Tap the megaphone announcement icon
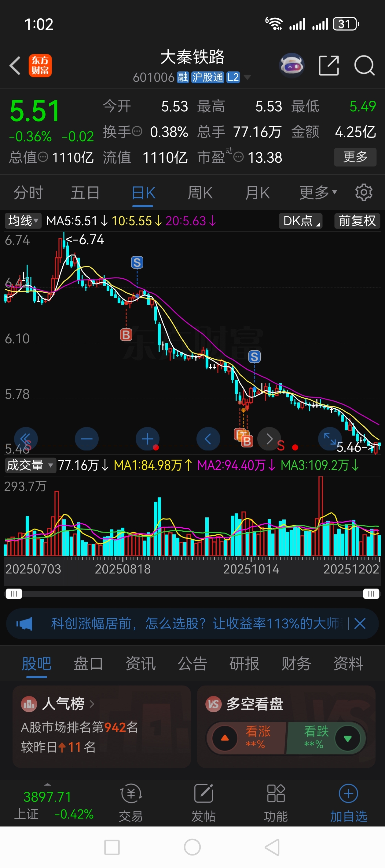Viewport: 385px width, 868px height. pyautogui.click(x=24, y=624)
